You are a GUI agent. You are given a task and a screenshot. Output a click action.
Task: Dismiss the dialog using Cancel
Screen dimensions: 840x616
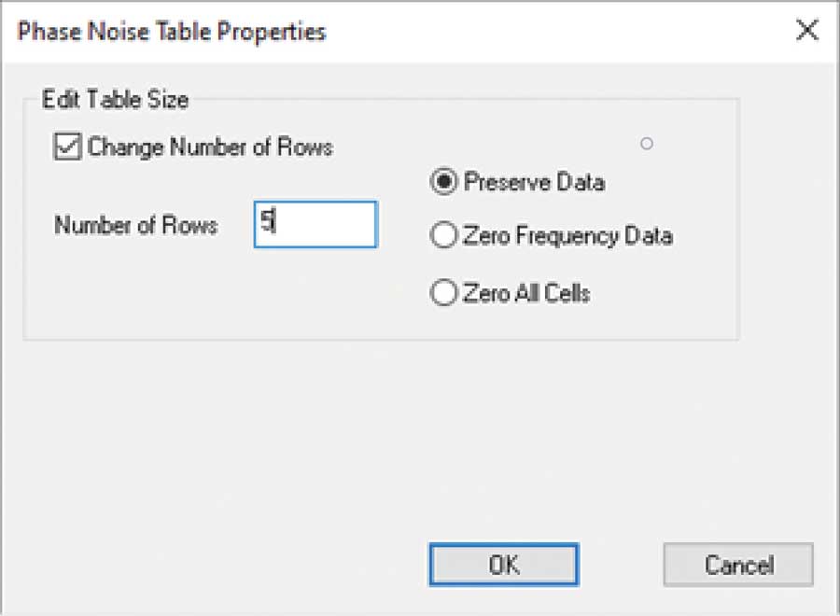(x=738, y=565)
